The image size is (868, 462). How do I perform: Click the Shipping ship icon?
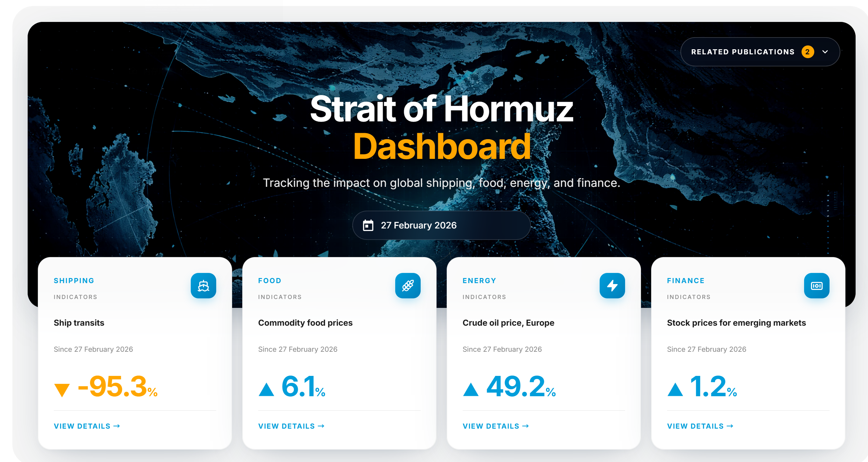pyautogui.click(x=203, y=286)
